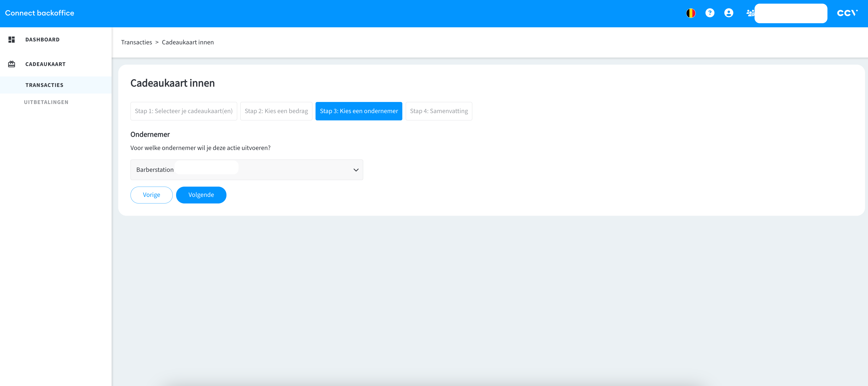
Task: Jump to Stap 4: Samenvatting
Action: point(439,111)
